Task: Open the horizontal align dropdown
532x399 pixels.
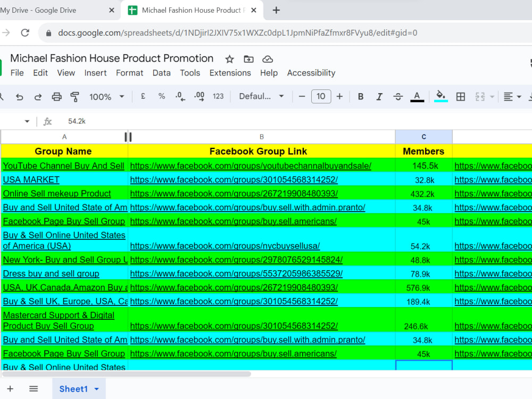Action: [512, 97]
